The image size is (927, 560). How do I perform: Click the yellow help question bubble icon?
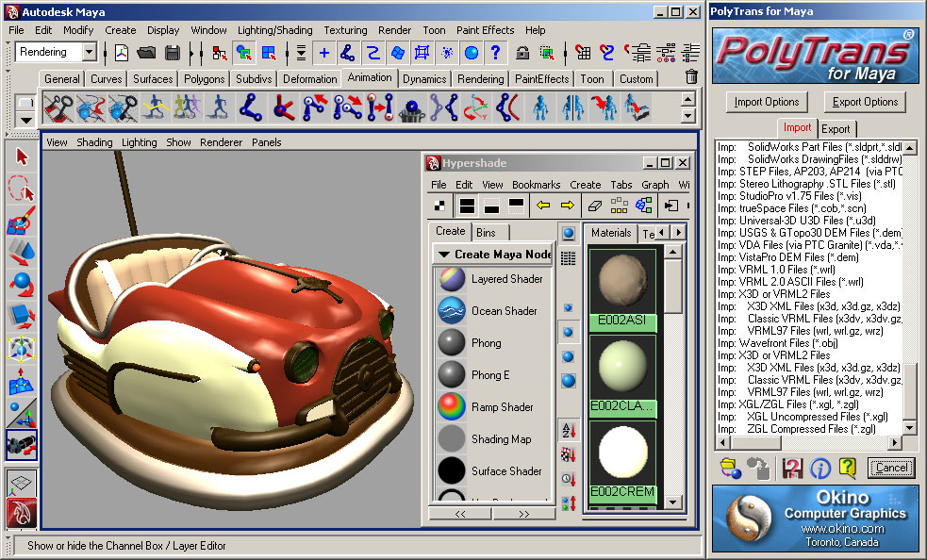pyautogui.click(x=848, y=467)
